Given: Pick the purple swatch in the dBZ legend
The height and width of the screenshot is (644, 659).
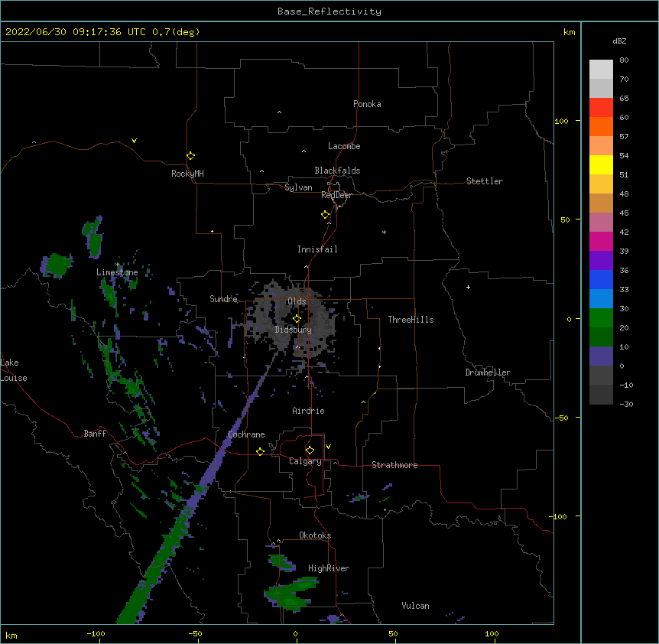Looking at the screenshot, I should (x=601, y=260).
